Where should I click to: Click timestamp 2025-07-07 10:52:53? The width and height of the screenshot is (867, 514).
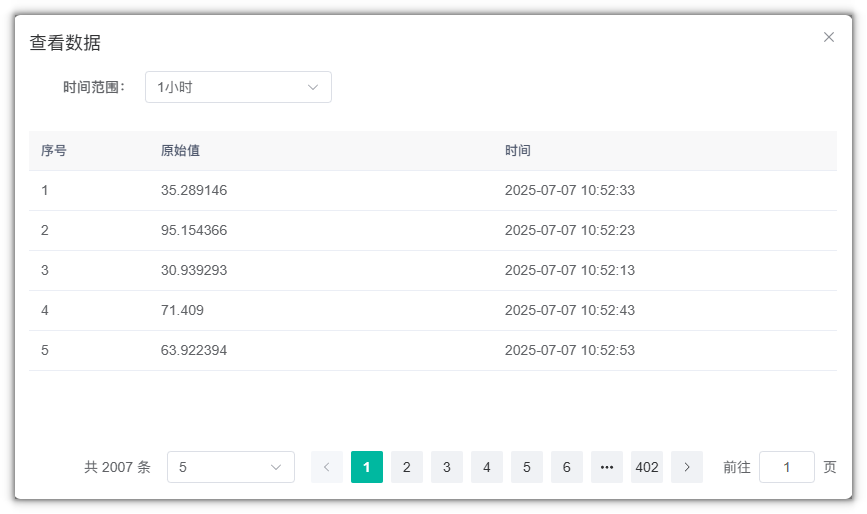570,350
